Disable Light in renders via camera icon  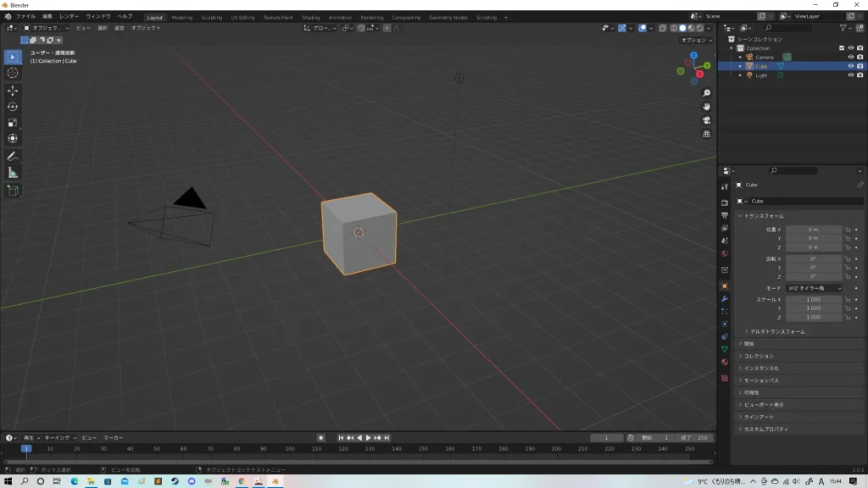pyautogui.click(x=860, y=75)
